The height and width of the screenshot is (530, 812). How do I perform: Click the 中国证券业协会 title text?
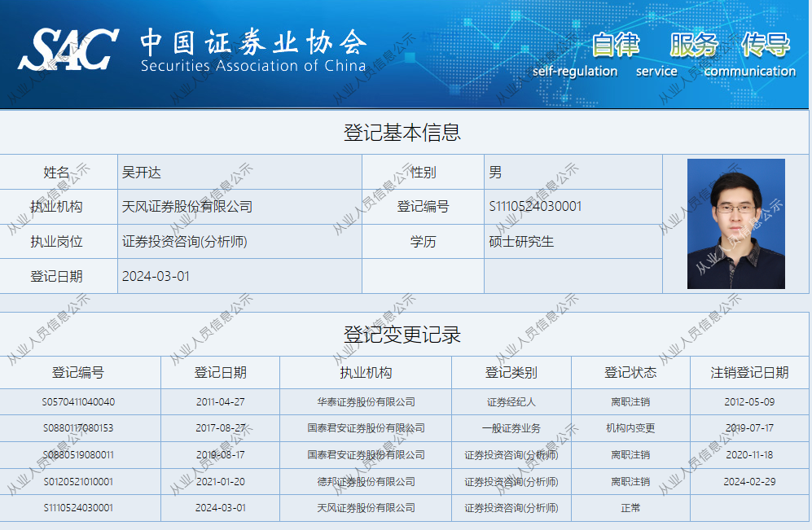coord(253,42)
